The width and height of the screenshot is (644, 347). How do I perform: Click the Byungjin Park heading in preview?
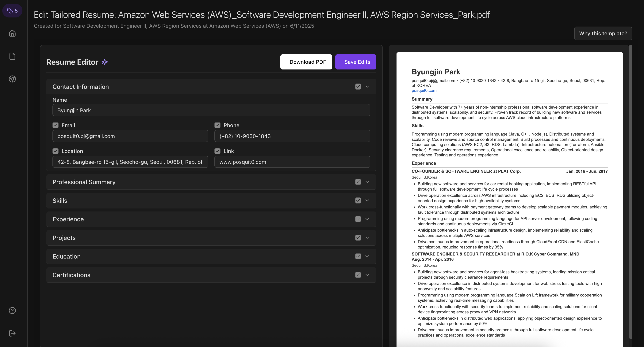(x=436, y=72)
